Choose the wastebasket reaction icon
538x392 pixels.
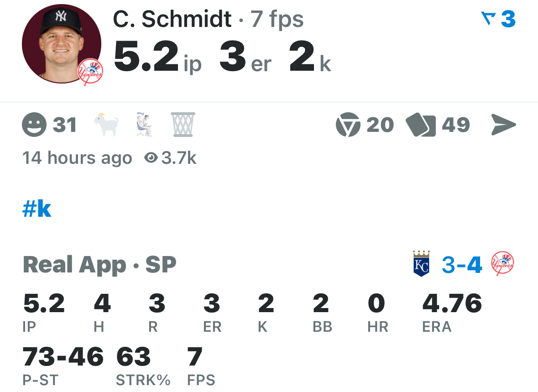(183, 125)
